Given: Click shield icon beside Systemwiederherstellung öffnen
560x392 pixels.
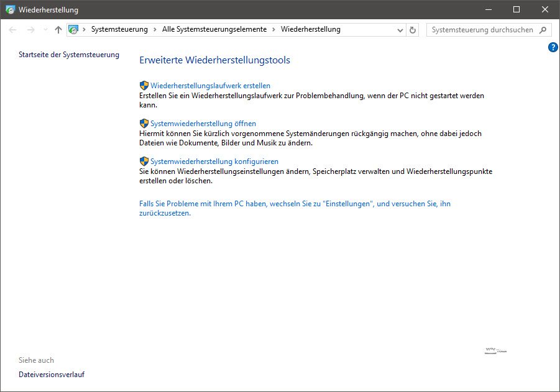Looking at the screenshot, I should click(144, 124).
